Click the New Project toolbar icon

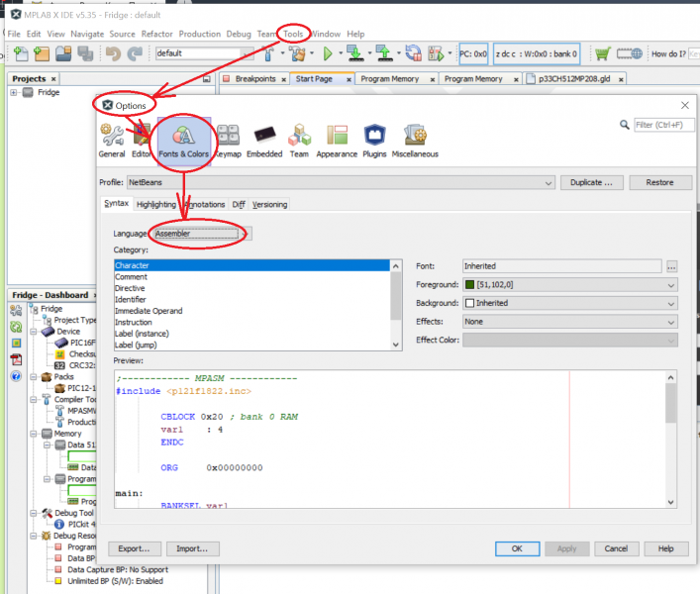(x=42, y=53)
